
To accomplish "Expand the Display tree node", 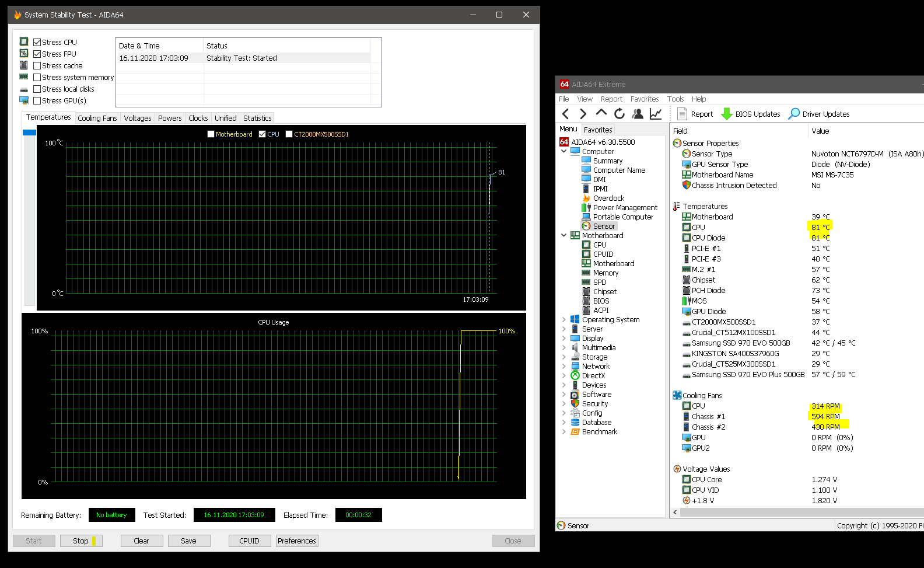I will point(564,338).
